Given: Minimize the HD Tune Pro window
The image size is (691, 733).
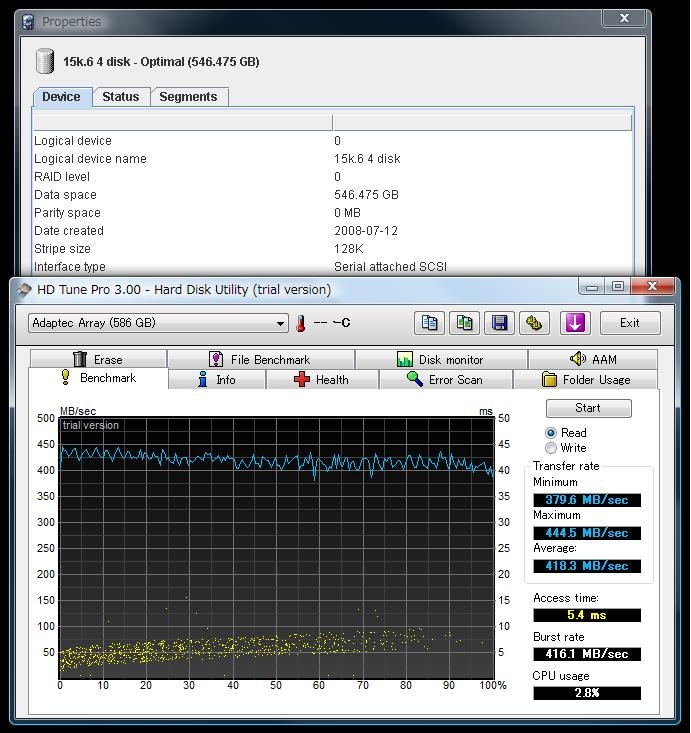Looking at the screenshot, I should 592,286.
